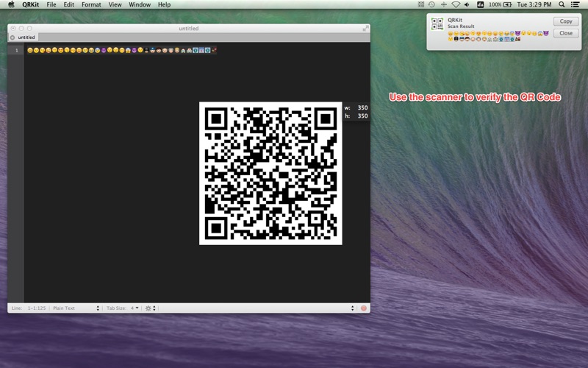This screenshot has height=368, width=588.
Task: Copy the scan result from notification
Action: tap(566, 21)
